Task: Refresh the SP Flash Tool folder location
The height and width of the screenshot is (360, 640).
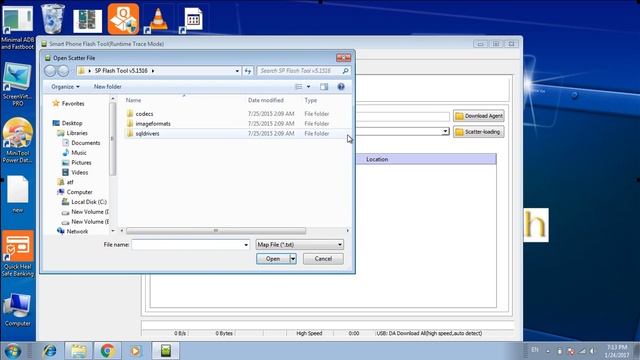Action: tap(248, 71)
